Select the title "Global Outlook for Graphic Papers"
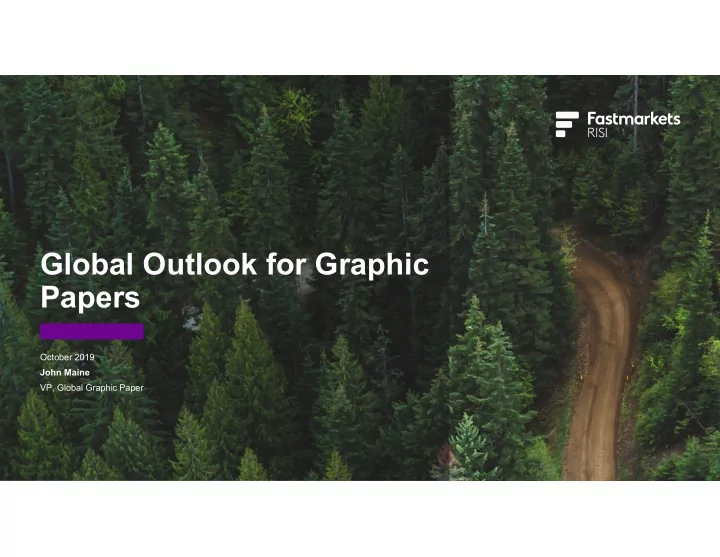The image size is (720, 557). (235, 281)
